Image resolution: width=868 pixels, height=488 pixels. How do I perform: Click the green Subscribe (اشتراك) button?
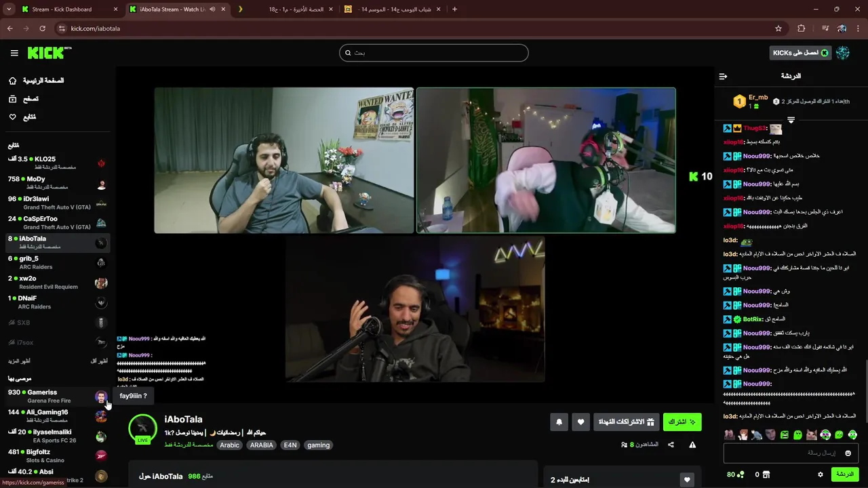(682, 422)
